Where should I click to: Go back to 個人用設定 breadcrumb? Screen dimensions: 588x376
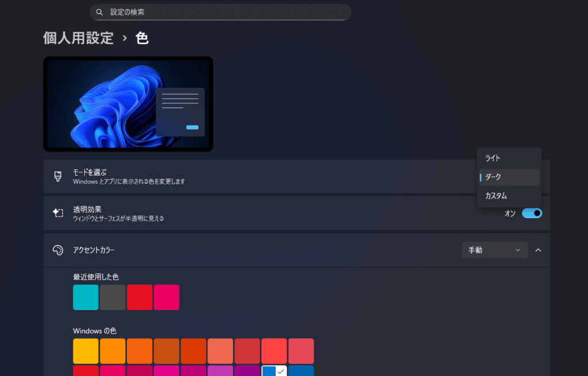pos(79,38)
